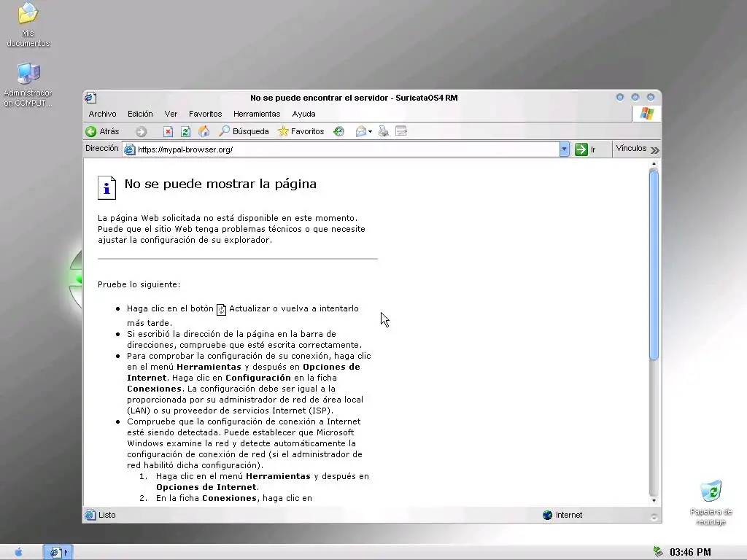Click the page icon in the address bar
The height and width of the screenshot is (560, 747).
click(x=129, y=149)
